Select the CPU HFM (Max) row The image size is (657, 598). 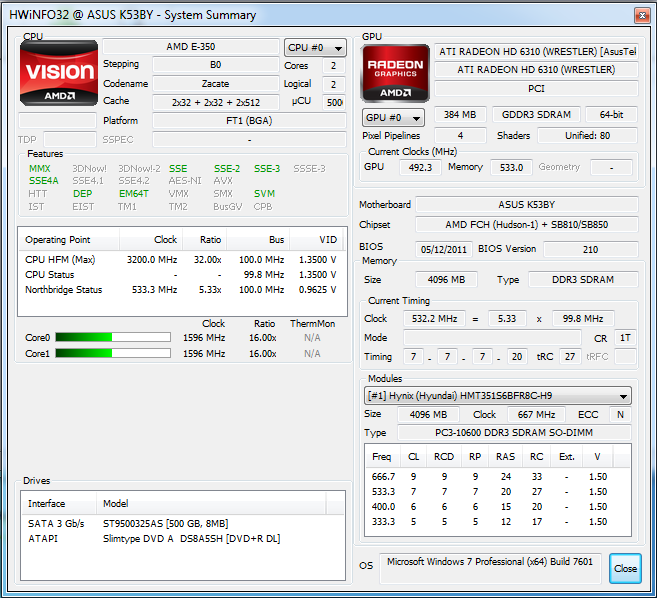point(181,260)
